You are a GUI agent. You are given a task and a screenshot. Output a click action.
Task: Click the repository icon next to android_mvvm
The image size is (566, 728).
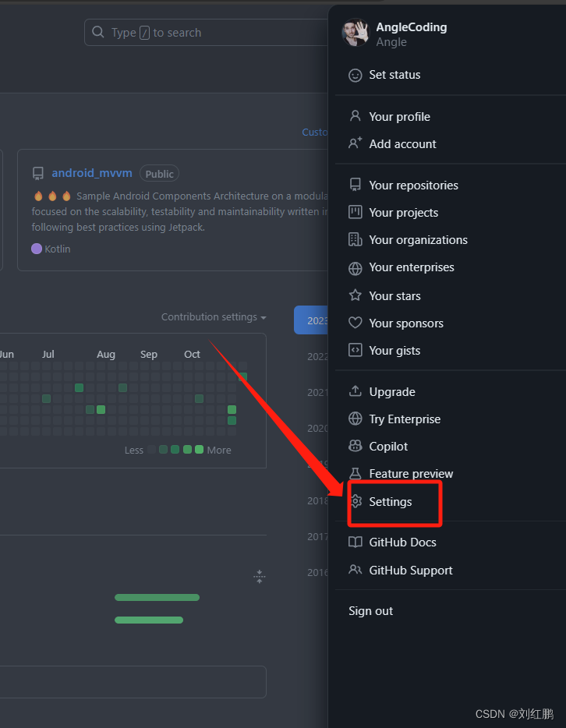click(x=38, y=174)
